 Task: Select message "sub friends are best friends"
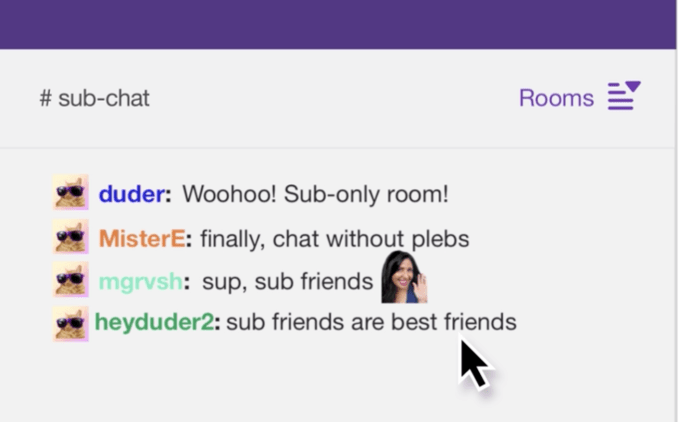coord(372,322)
